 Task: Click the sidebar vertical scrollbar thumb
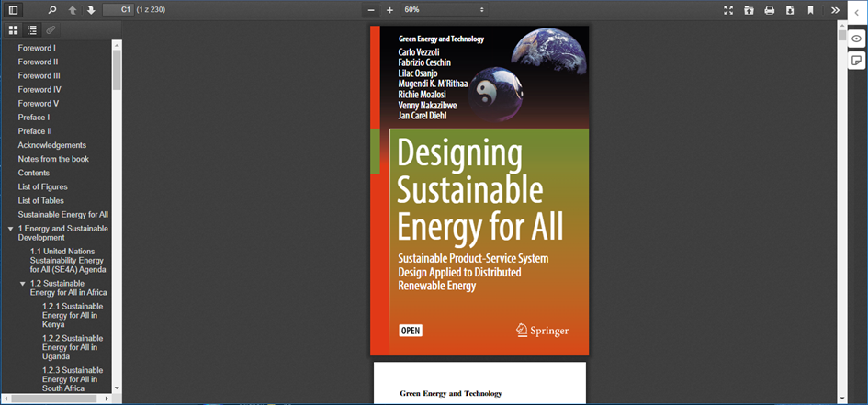117,70
